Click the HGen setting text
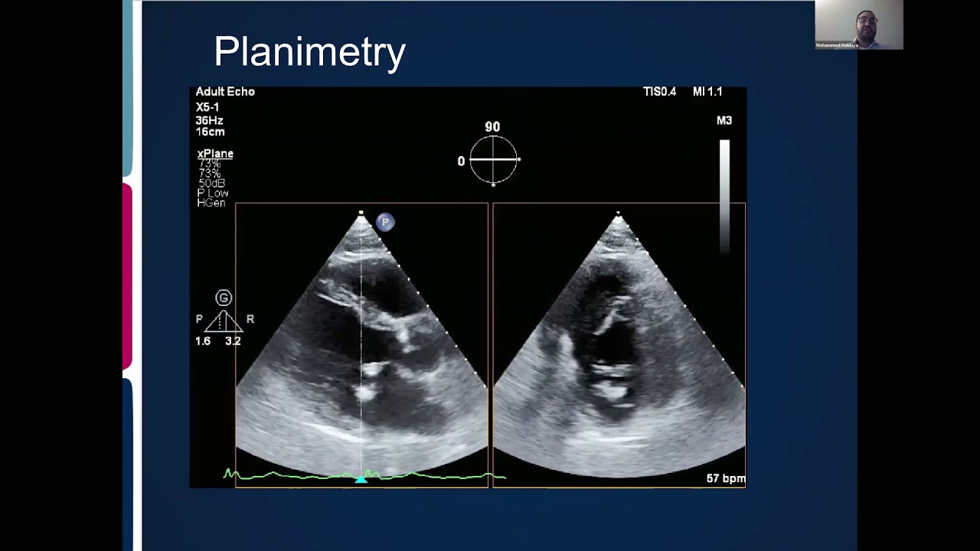This screenshot has width=980, height=551. pos(211,203)
